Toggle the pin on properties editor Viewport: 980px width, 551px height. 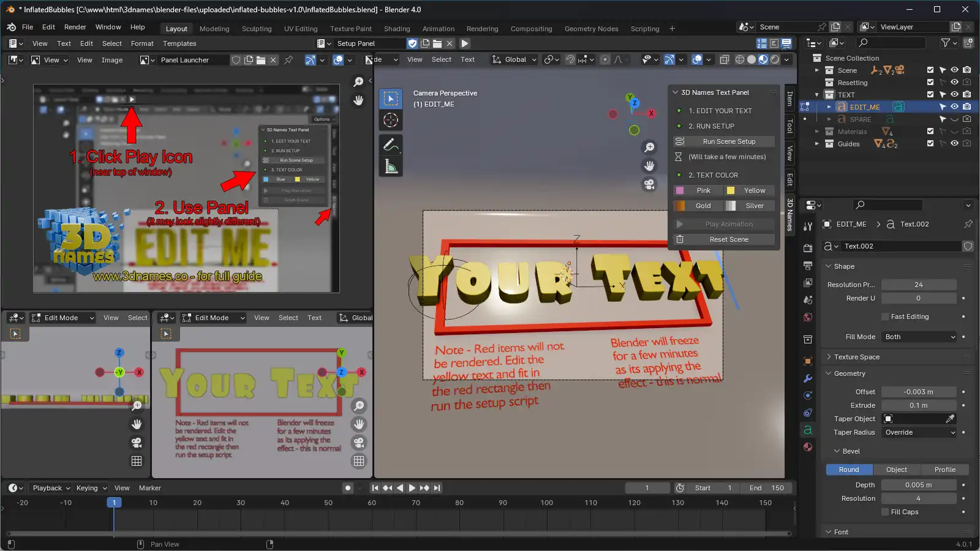coord(968,224)
